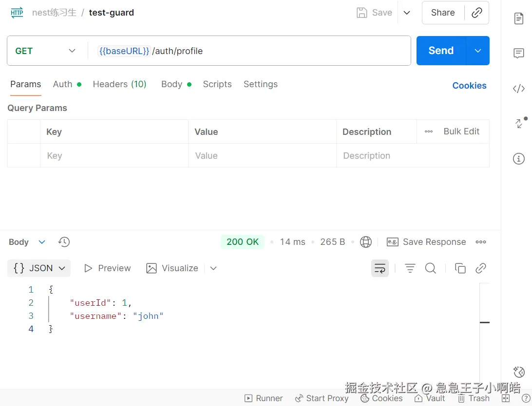The height and width of the screenshot is (406, 532).
Task: Open the Headers (10) tab
Action: click(x=119, y=84)
